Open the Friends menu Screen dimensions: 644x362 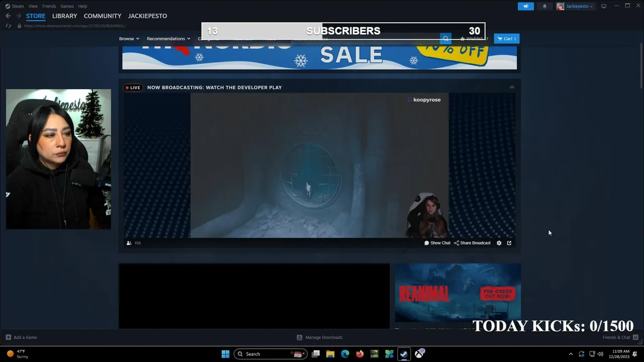click(49, 6)
